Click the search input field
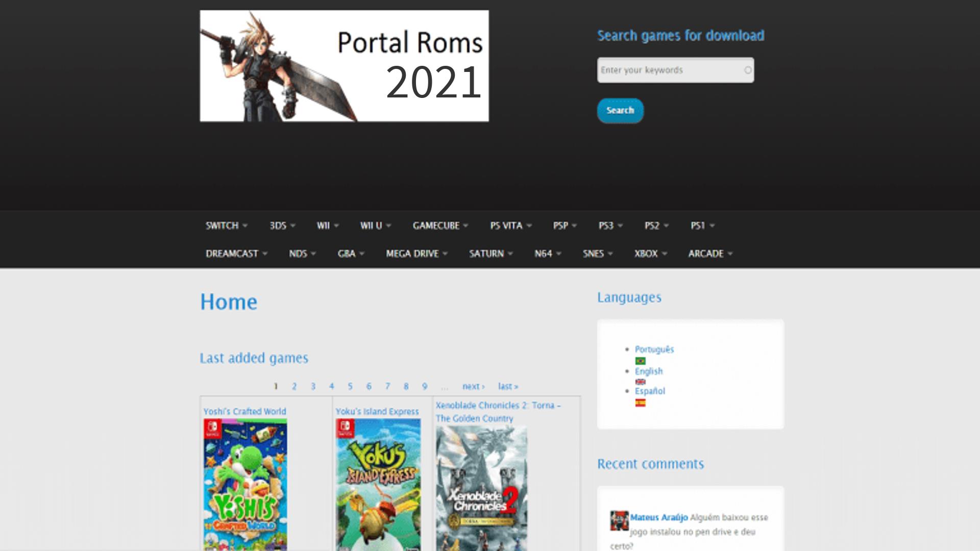Image resolution: width=980 pixels, height=551 pixels. coord(674,70)
